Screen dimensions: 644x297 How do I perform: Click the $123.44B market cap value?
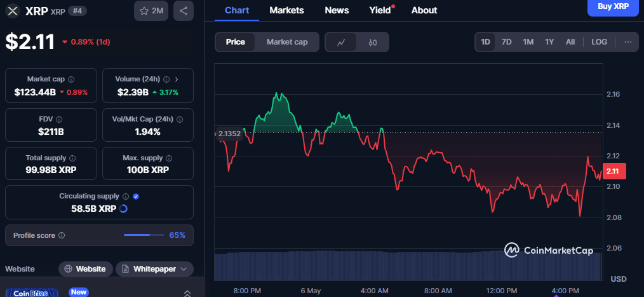point(35,92)
